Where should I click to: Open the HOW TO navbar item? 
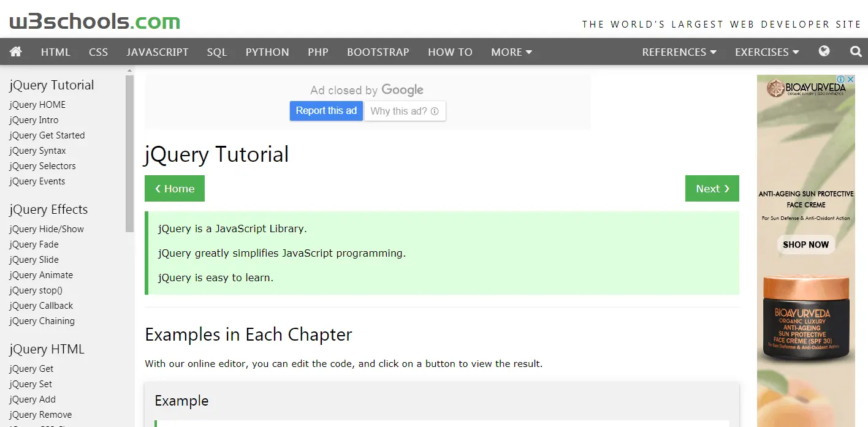click(450, 52)
